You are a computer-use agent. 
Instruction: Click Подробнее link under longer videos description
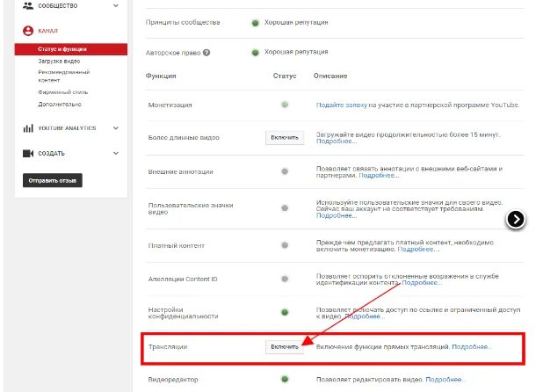click(x=337, y=142)
